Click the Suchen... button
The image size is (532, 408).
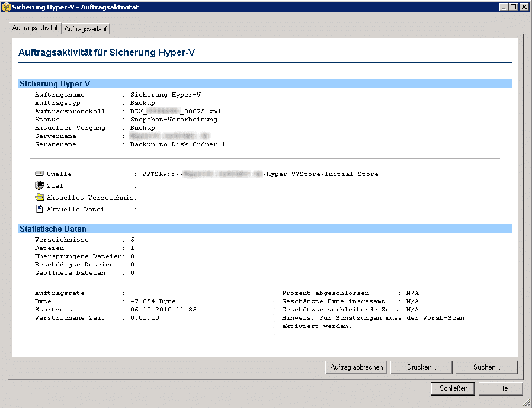[x=486, y=367]
